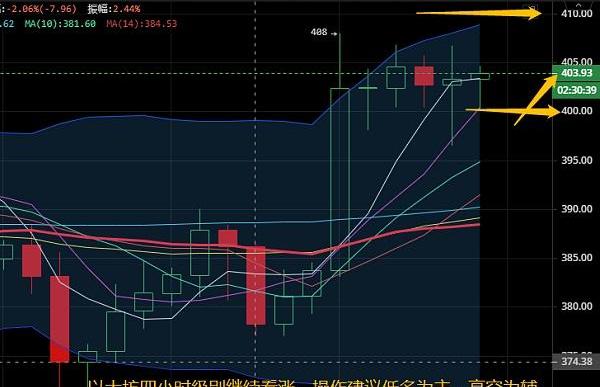Select the yellow arrow pointing at 410.00
The image size is (600, 387).
(x=479, y=14)
